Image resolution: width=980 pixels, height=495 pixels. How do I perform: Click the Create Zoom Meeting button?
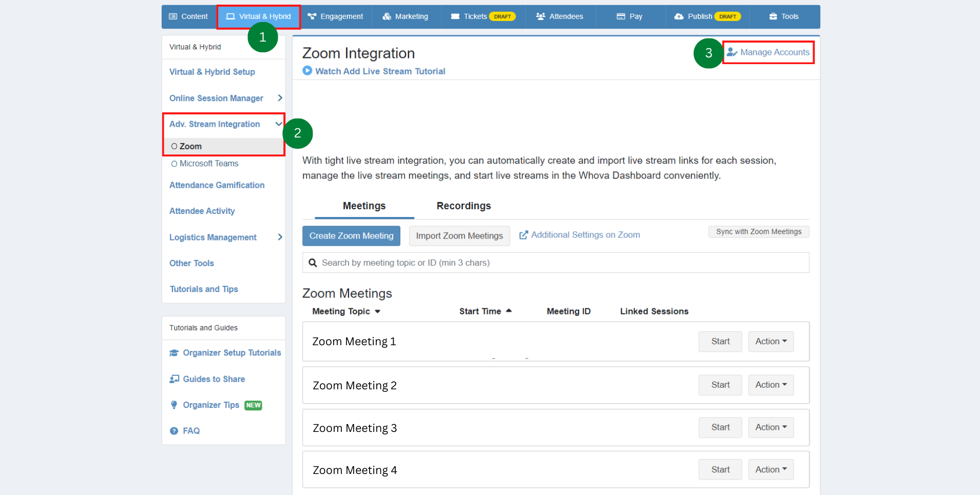coord(351,235)
